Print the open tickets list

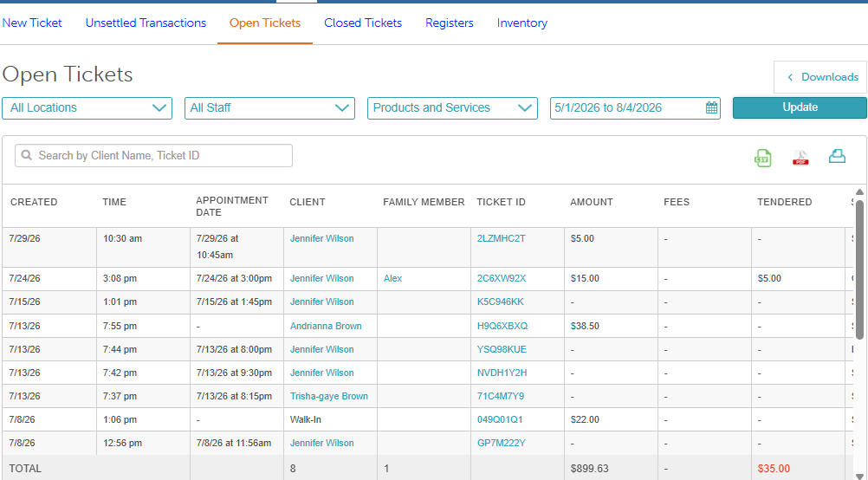tap(837, 157)
